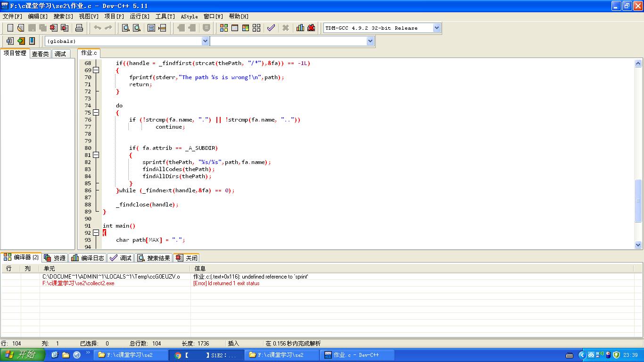
Task: Select the 项目管理 sidebar tab
Action: point(15,53)
